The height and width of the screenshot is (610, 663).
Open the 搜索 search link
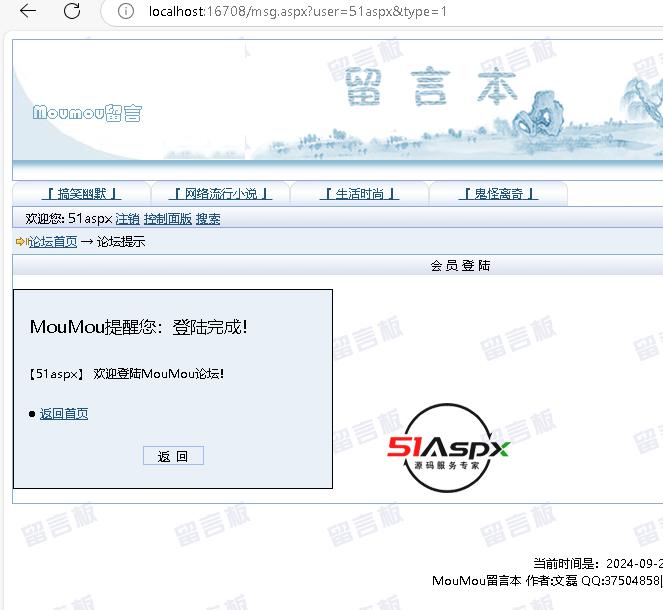click(208, 219)
